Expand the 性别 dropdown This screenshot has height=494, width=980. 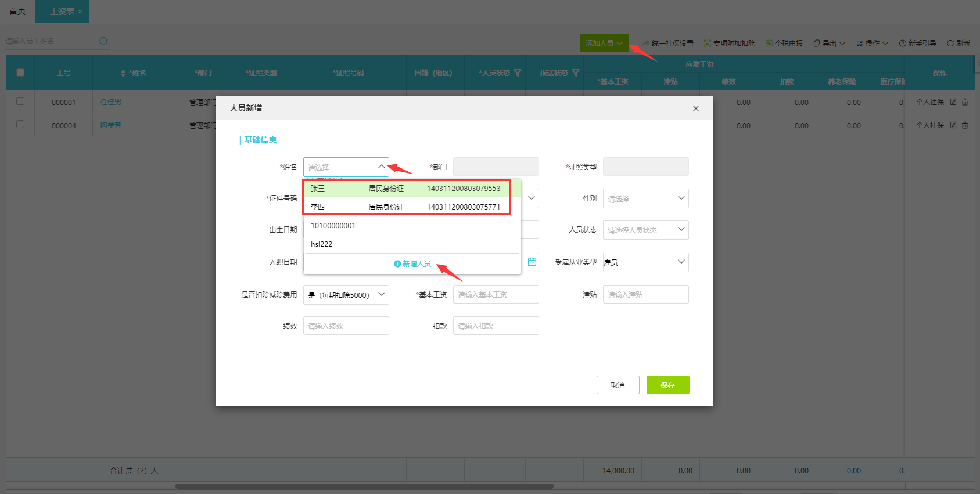pyautogui.click(x=645, y=199)
